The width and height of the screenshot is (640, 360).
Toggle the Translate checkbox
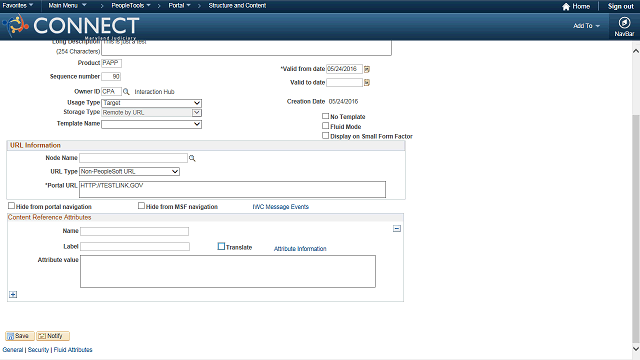coord(221,247)
